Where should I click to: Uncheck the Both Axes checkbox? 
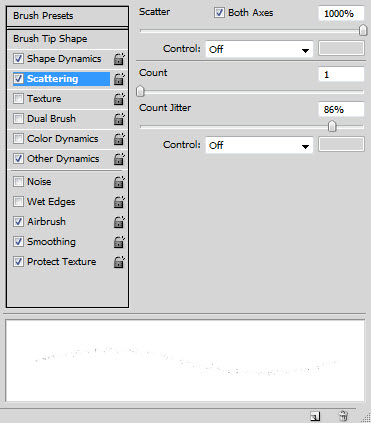click(219, 13)
